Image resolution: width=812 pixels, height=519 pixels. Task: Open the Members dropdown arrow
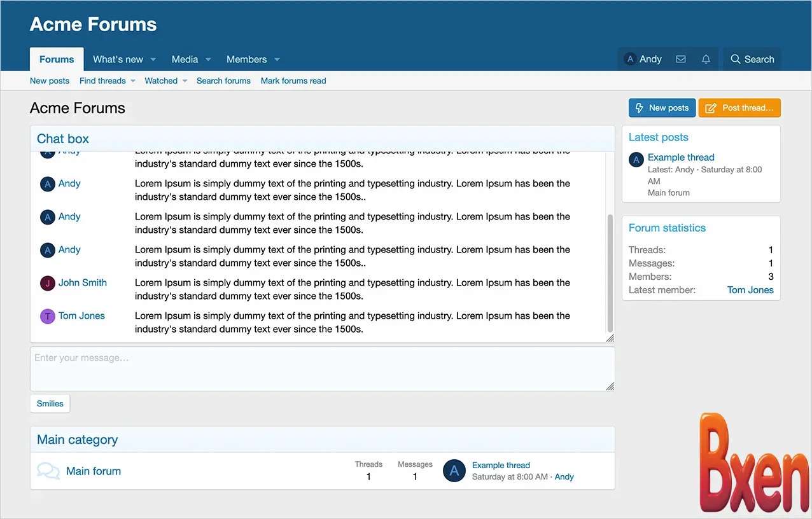coord(277,60)
